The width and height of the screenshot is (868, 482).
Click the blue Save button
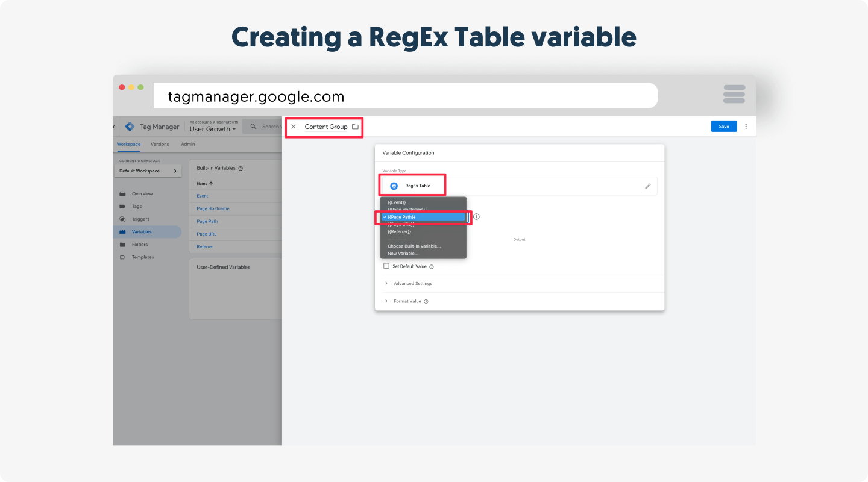tap(724, 127)
